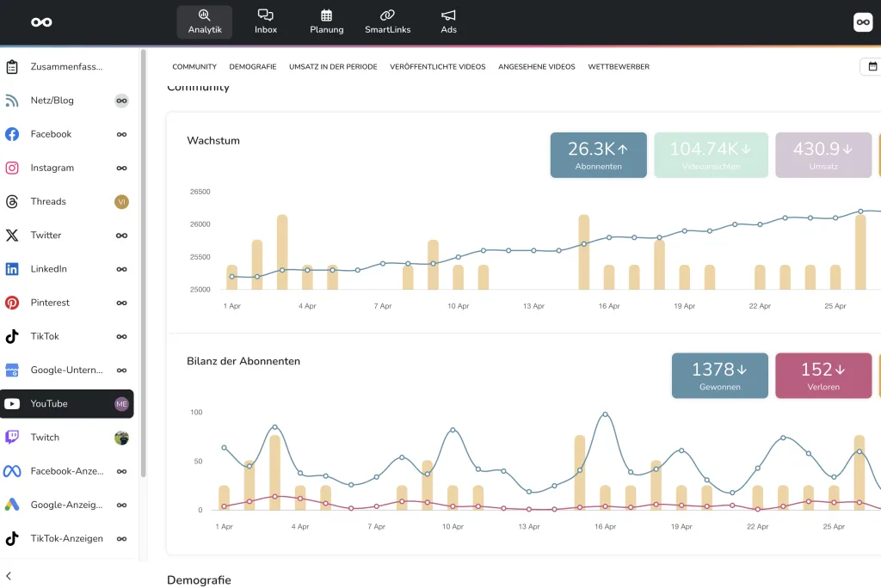Image resolution: width=881 pixels, height=588 pixels.
Task: Open the date range picker
Action: pyautogui.click(x=872, y=66)
